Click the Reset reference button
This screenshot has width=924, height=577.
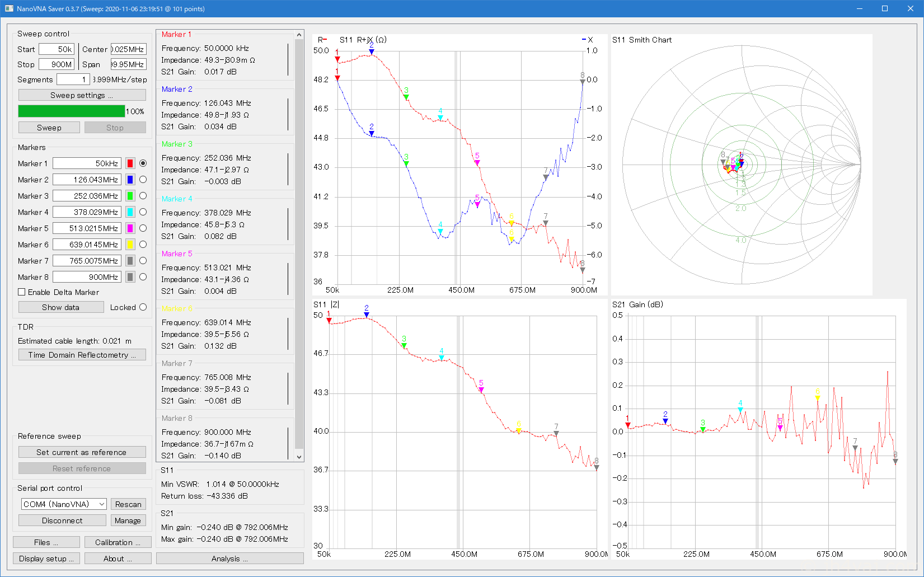pyautogui.click(x=82, y=468)
